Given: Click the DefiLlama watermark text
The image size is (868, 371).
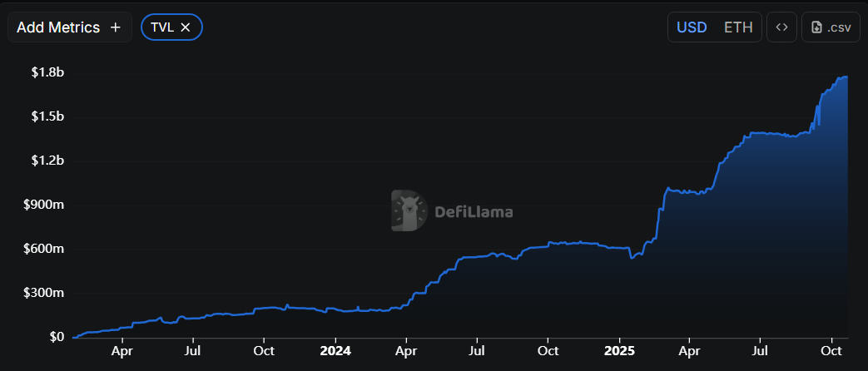Looking at the screenshot, I should pos(474,211).
